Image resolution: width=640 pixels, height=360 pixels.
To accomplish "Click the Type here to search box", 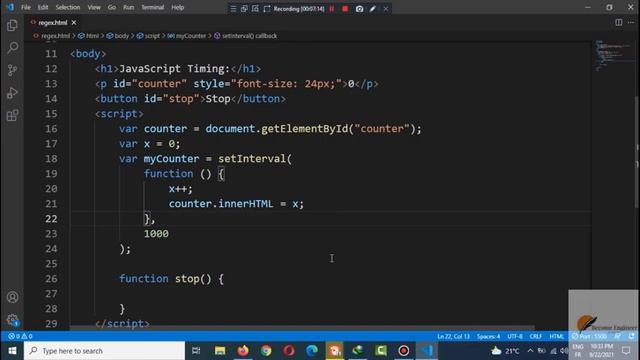I will tap(104, 351).
